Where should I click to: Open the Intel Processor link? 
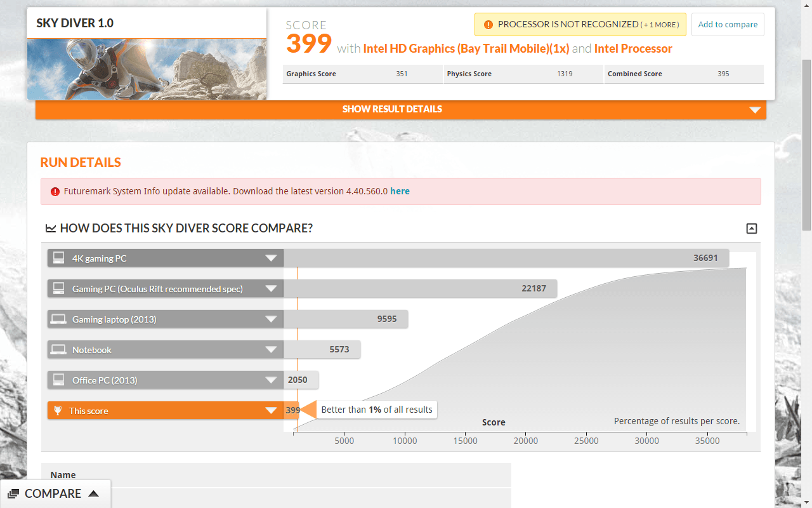point(633,49)
